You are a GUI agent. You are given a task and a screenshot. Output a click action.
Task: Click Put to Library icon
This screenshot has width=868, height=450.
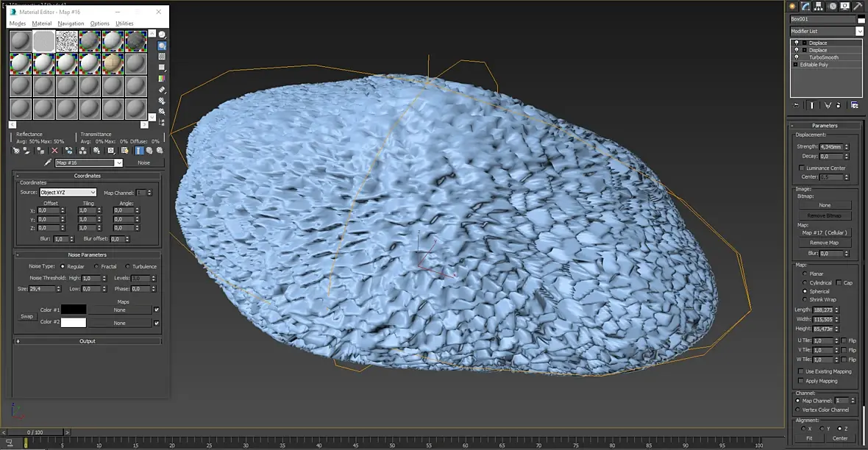[x=97, y=151]
